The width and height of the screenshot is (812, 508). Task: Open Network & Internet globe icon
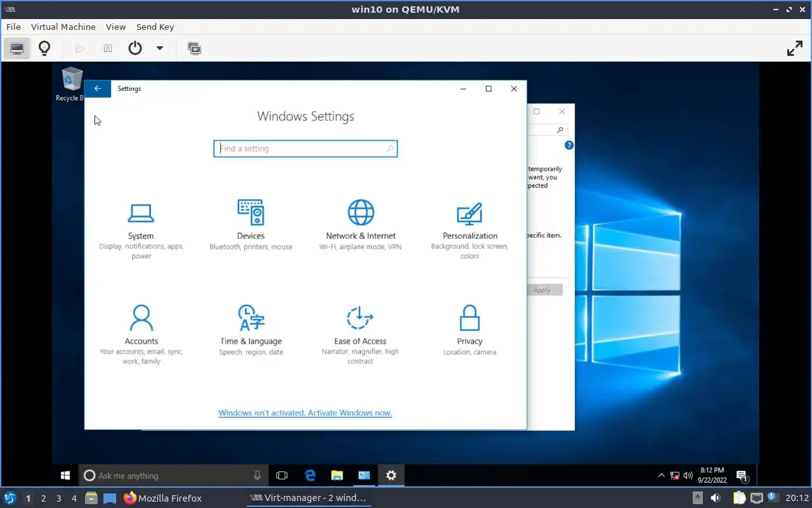[x=361, y=212]
